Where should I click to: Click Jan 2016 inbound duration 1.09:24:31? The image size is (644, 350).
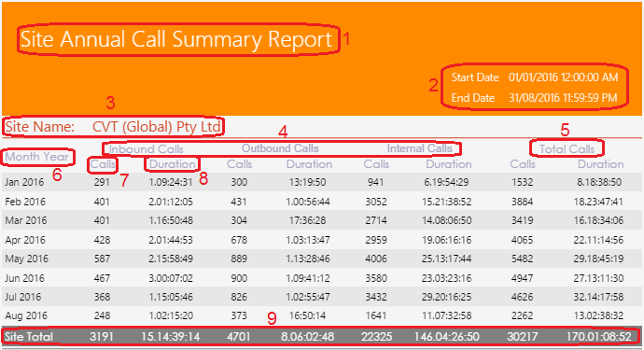click(x=171, y=182)
